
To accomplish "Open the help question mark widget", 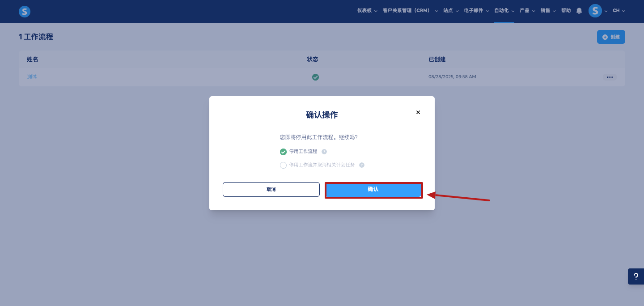I will pos(636,276).
